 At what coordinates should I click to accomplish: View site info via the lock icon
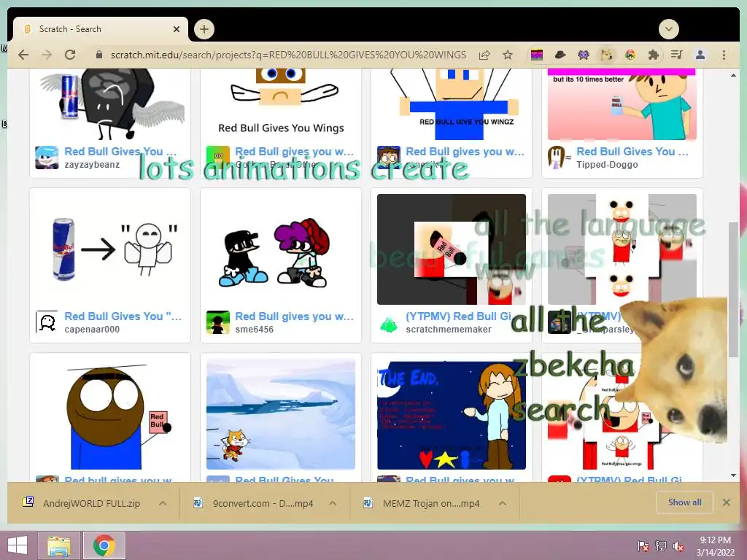(x=98, y=55)
